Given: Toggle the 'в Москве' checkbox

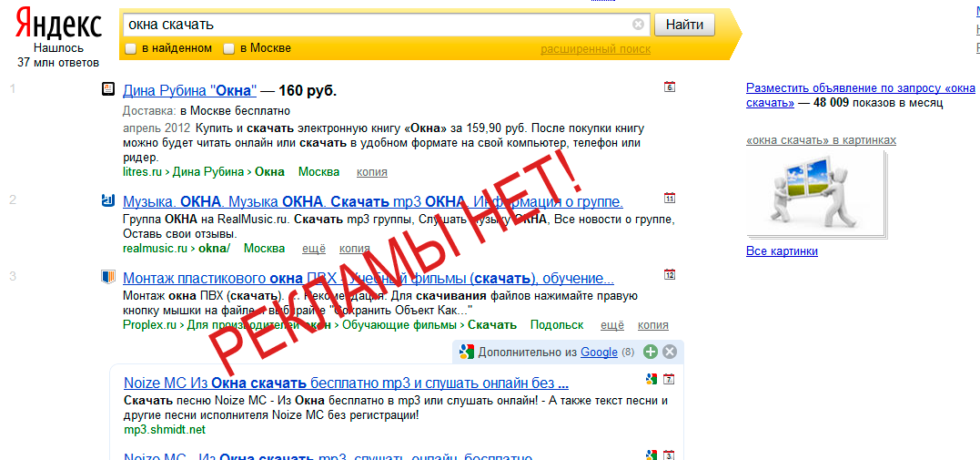Looking at the screenshot, I should pyautogui.click(x=229, y=48).
